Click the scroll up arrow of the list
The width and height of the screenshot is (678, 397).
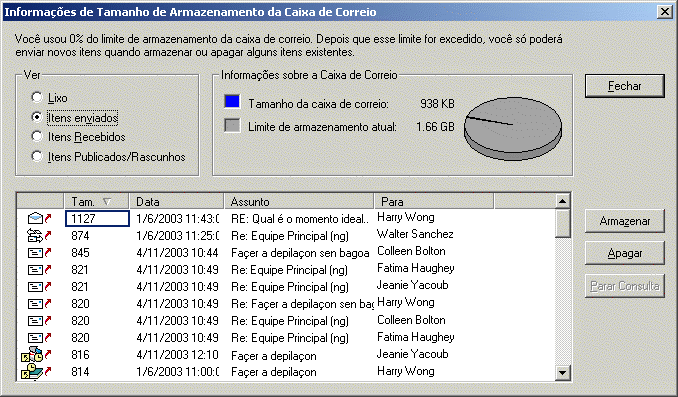point(562,201)
